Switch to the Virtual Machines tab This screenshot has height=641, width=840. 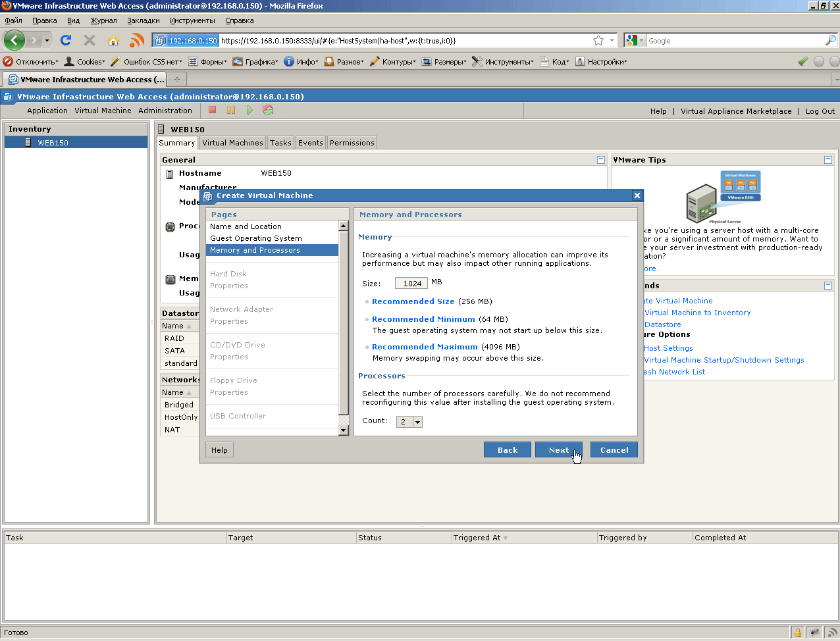point(232,143)
